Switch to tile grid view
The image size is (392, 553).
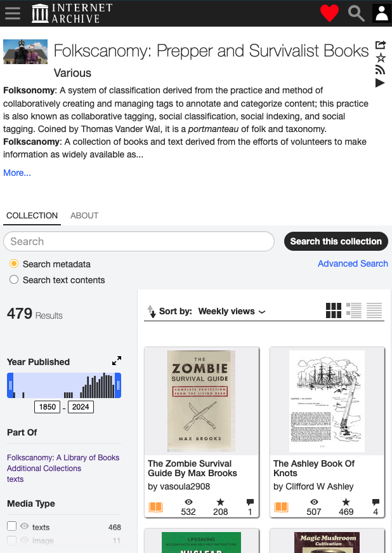333,310
